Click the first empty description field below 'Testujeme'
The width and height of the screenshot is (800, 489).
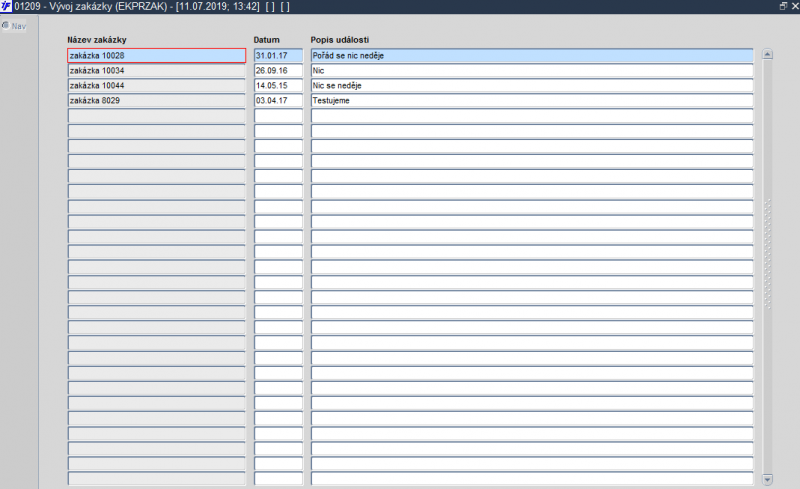[532, 116]
